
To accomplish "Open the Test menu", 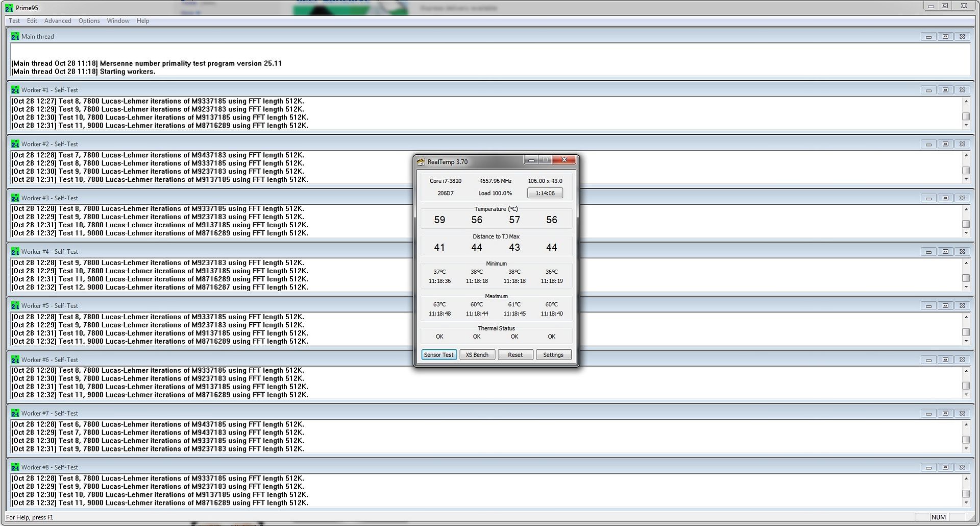I will click(14, 21).
